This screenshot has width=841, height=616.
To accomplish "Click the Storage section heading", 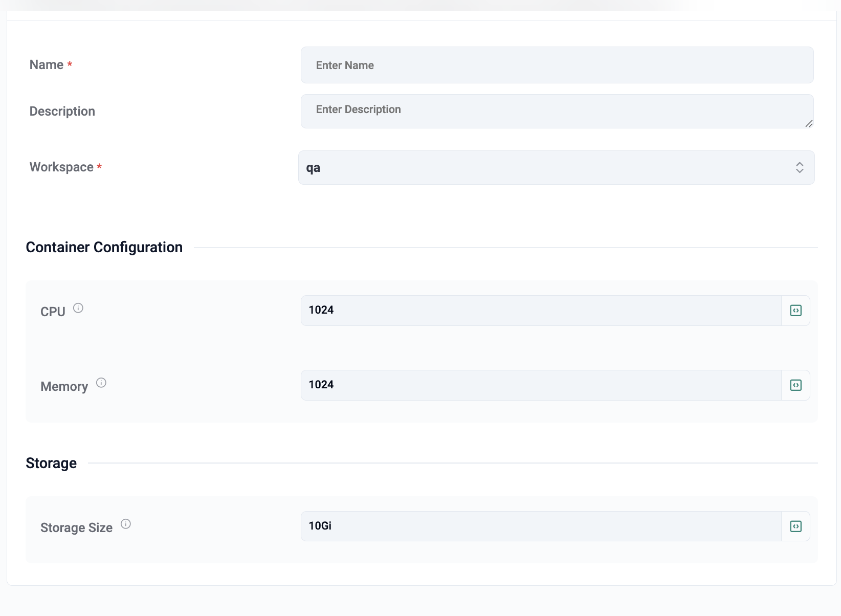I will 51,464.
